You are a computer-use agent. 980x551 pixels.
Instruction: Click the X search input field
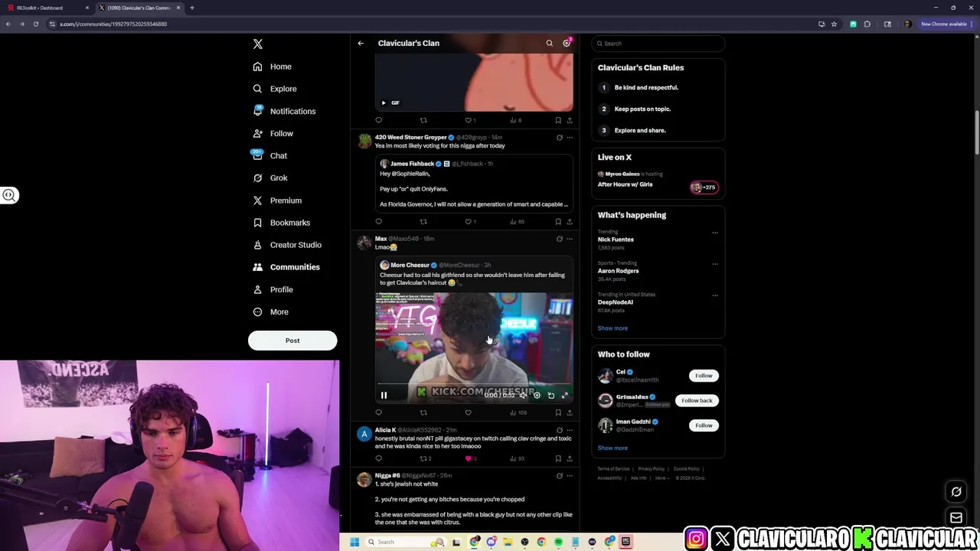658,44
